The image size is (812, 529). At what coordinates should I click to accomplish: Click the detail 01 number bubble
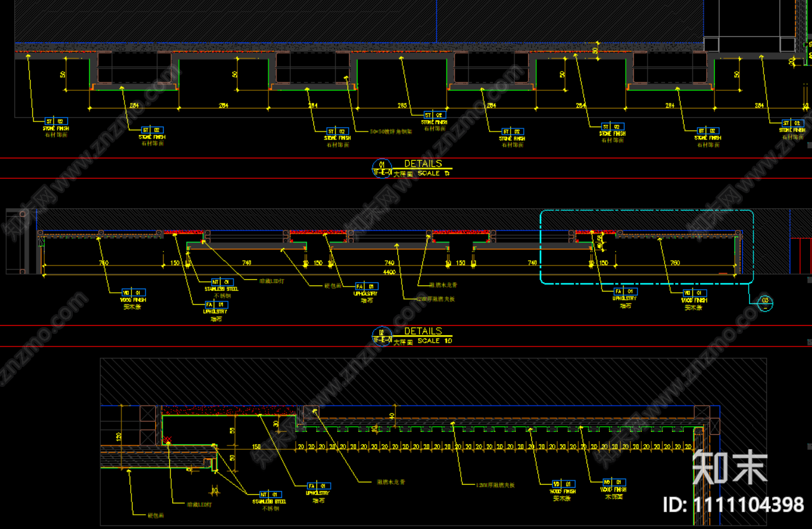382,168
